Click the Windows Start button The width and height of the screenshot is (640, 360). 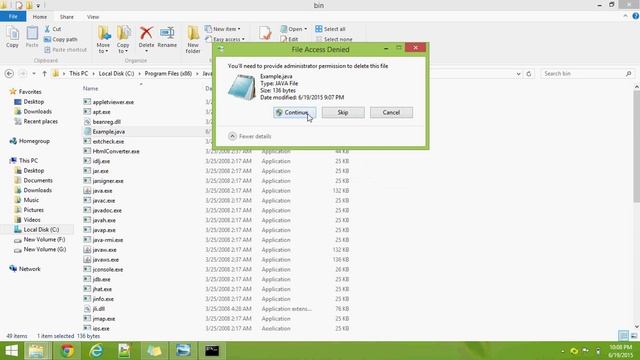click(x=11, y=351)
